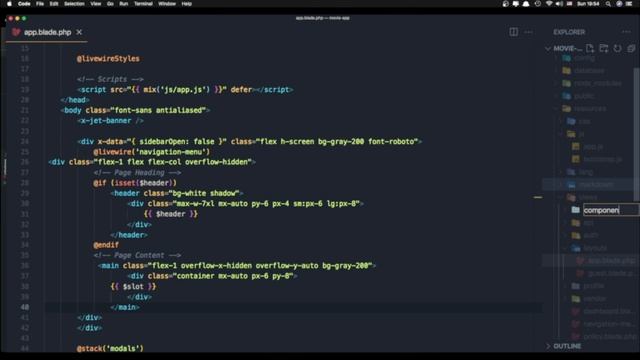Open the editor More Actions ellipsis
The width and height of the screenshot is (640, 360).
pyautogui.click(x=529, y=32)
